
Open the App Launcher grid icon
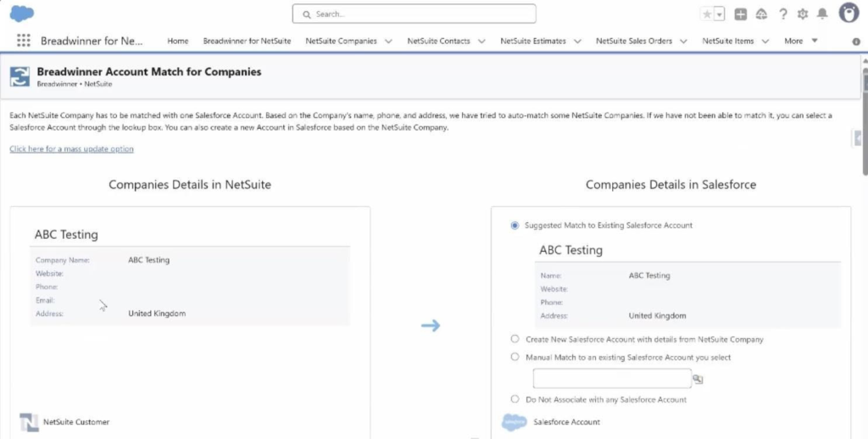pyautogui.click(x=24, y=41)
